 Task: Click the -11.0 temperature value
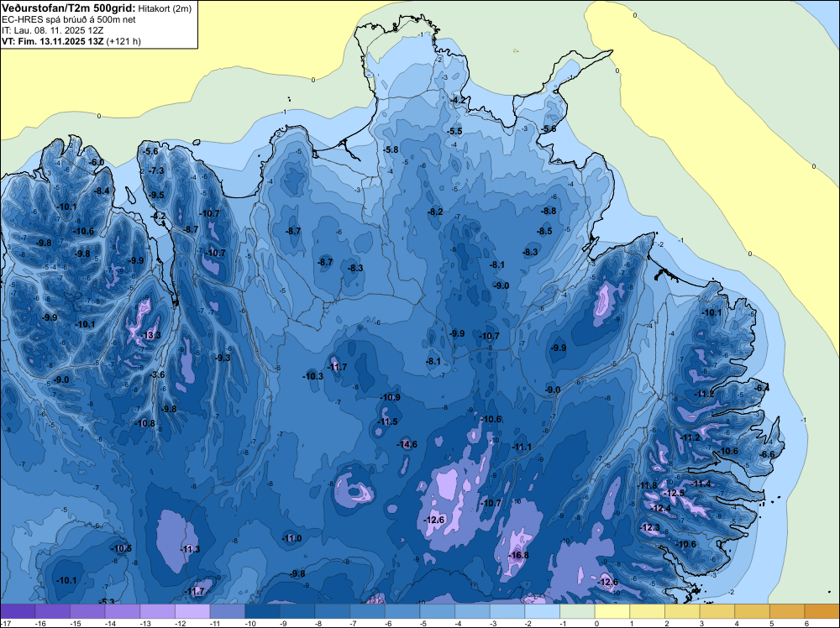pos(292,539)
